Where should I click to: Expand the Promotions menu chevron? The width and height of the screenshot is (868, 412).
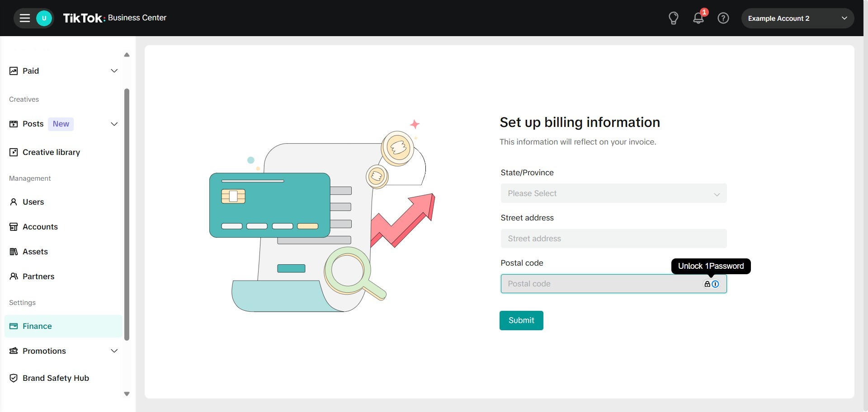pos(114,351)
